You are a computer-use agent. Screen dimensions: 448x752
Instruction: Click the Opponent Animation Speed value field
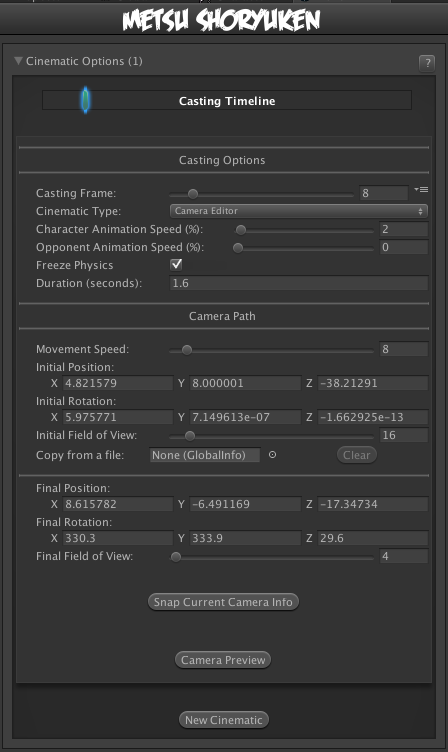403,247
